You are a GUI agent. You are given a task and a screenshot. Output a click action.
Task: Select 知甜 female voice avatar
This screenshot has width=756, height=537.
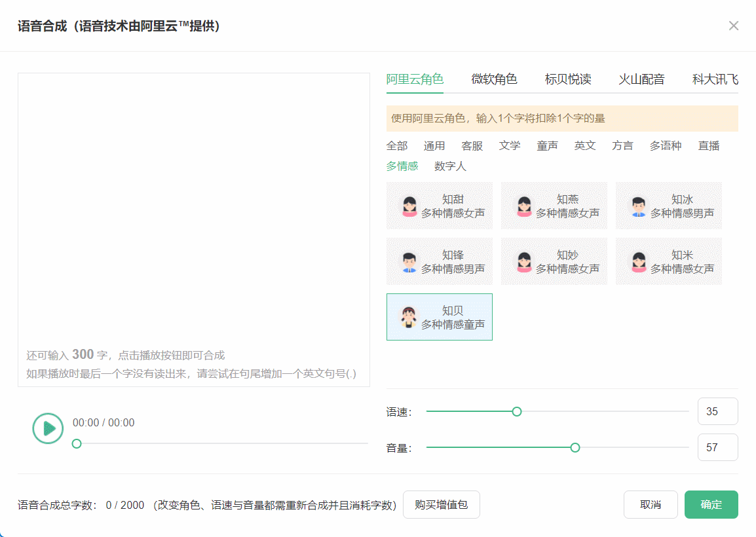click(x=409, y=206)
